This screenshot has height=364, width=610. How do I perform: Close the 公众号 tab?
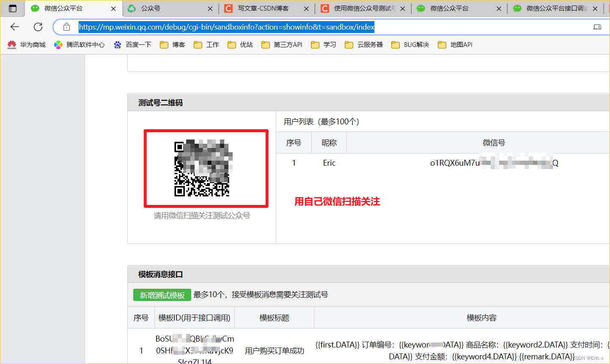[x=210, y=8]
